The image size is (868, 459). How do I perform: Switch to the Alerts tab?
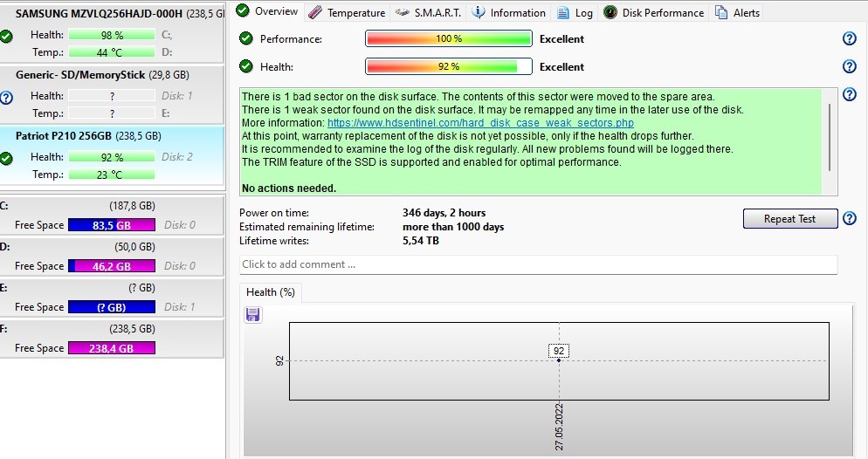tap(737, 13)
